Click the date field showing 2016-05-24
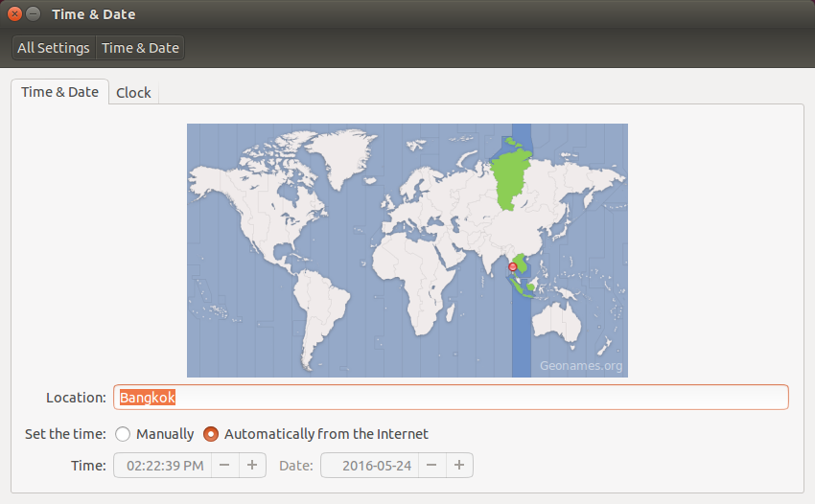 [370, 465]
